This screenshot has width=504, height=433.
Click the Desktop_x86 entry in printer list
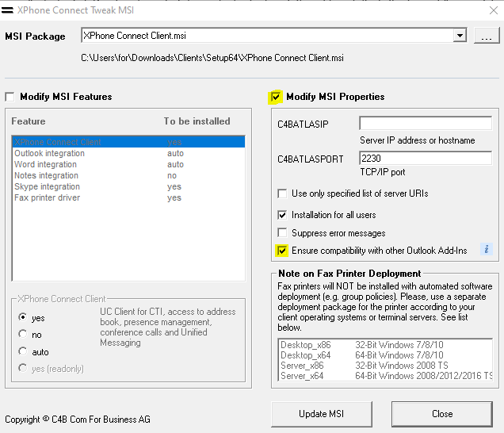coord(306,345)
